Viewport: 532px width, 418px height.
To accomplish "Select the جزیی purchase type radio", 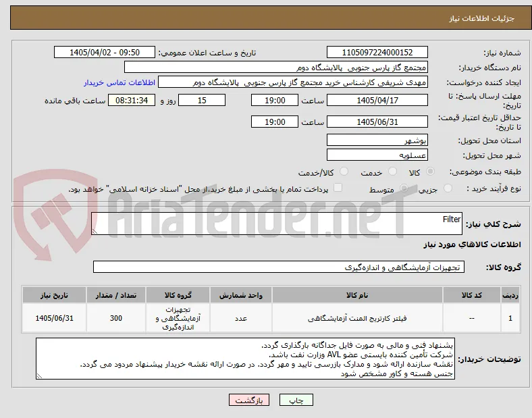I will pos(448,188).
